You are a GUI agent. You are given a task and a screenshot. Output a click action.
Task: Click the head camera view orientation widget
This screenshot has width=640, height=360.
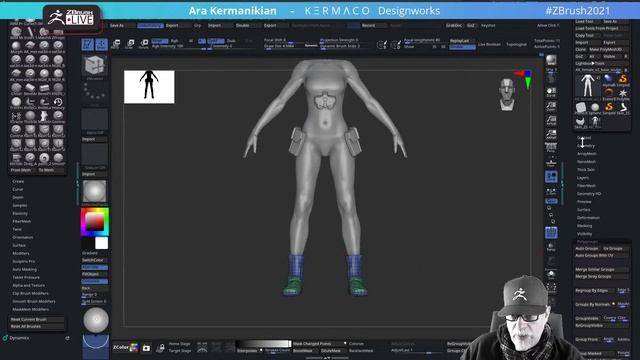point(507,94)
